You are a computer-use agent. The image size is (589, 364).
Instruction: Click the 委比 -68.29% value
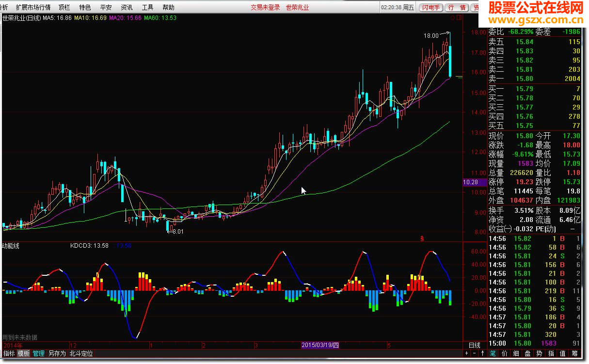click(520, 32)
